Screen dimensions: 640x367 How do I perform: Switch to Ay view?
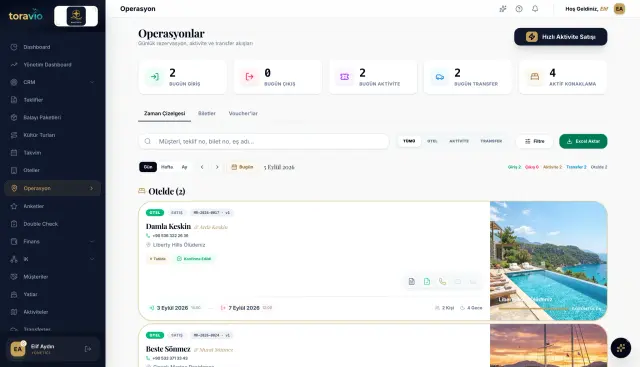tap(184, 167)
